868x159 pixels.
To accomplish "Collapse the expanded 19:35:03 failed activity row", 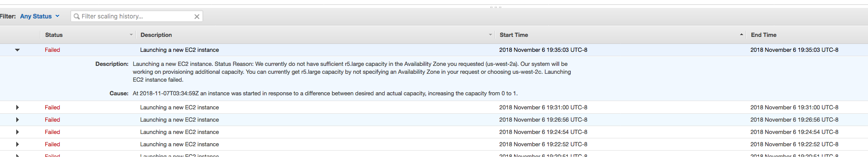I will (x=18, y=50).
